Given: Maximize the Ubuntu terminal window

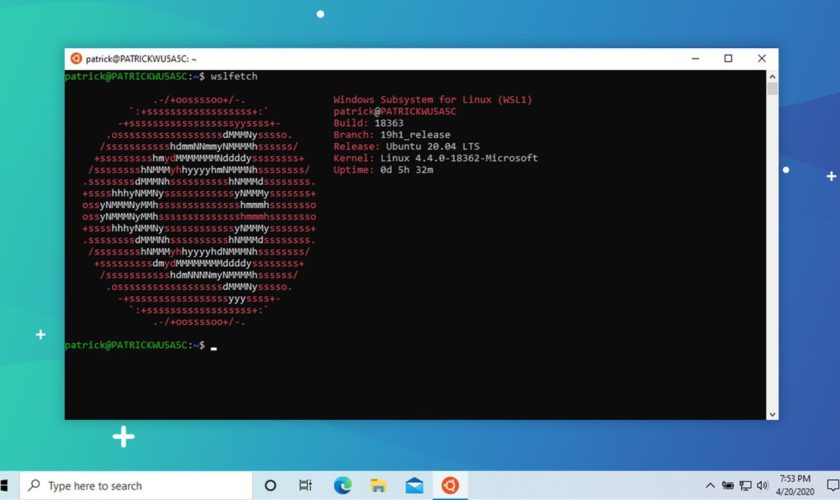Looking at the screenshot, I should [x=728, y=59].
